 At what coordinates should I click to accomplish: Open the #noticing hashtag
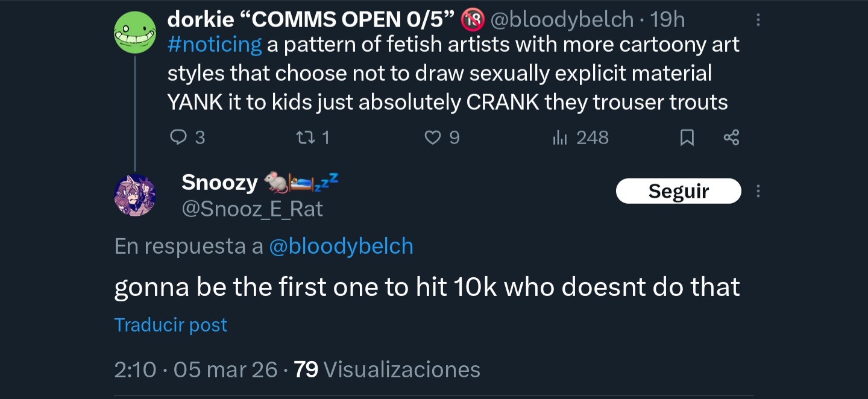[x=215, y=45]
